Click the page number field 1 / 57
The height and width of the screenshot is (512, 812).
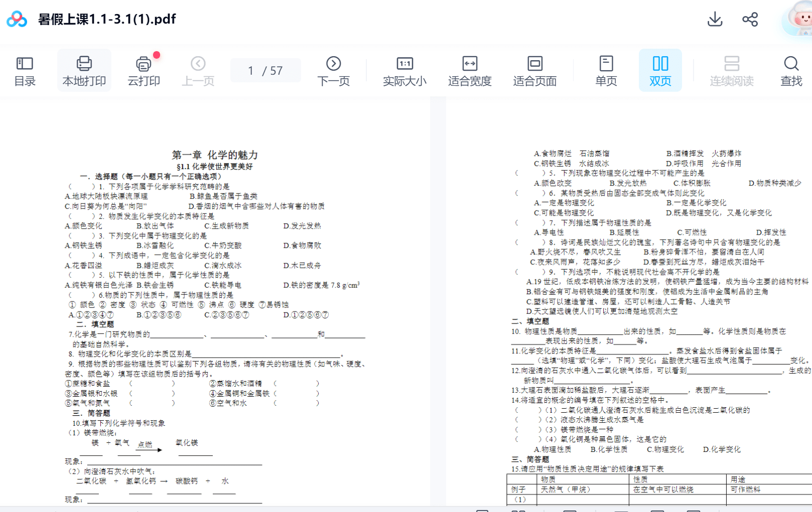[x=265, y=70]
